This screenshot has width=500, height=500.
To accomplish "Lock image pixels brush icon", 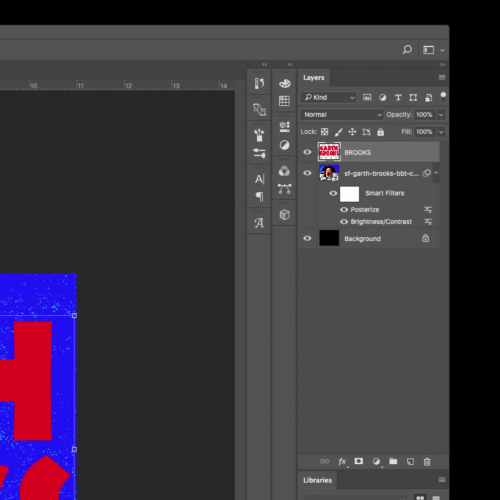I will tap(338, 132).
